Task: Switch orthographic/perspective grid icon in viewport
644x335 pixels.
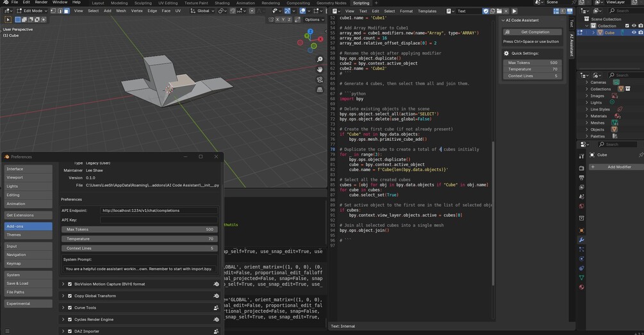Action: (x=320, y=90)
